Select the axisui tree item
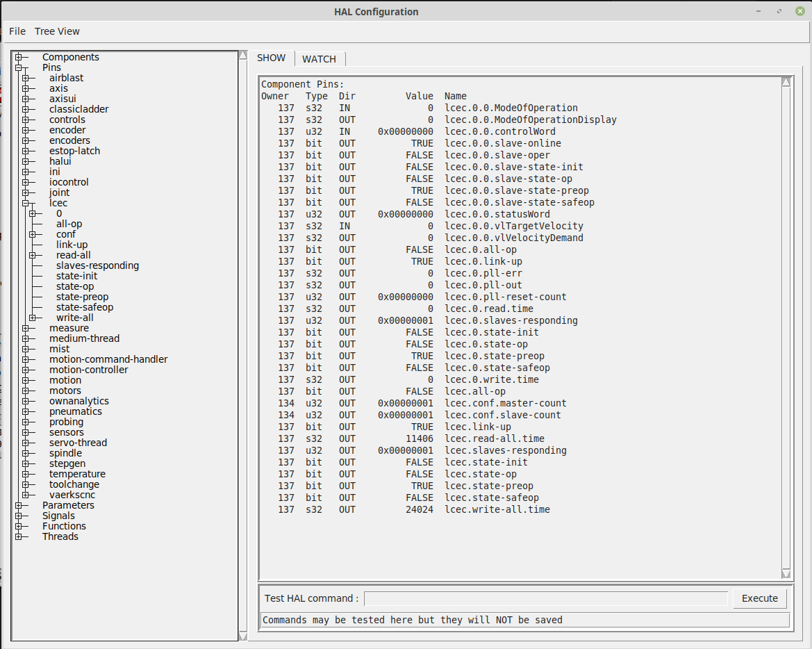812x649 pixels. 63,99
